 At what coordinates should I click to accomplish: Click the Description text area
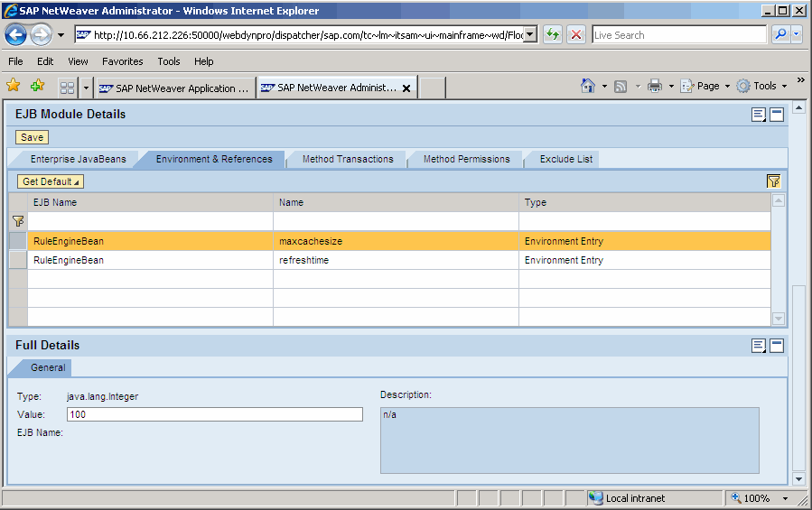point(570,440)
